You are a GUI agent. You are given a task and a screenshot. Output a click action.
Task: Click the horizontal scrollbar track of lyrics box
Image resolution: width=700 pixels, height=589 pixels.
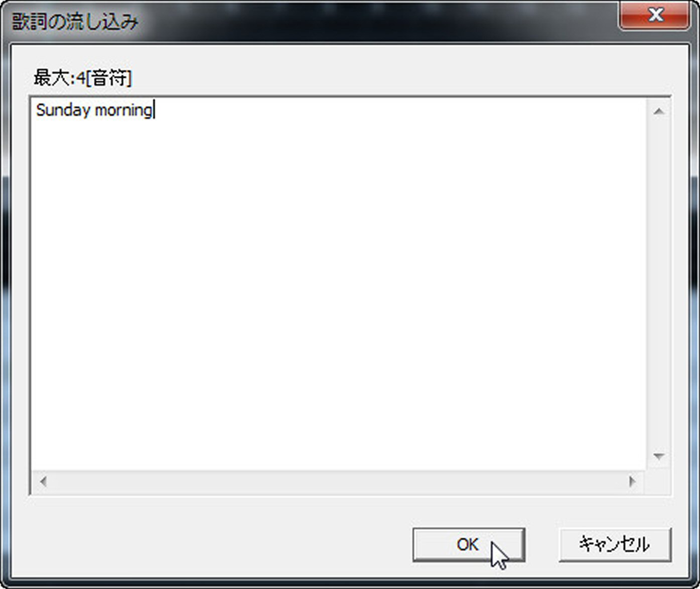coord(337,482)
